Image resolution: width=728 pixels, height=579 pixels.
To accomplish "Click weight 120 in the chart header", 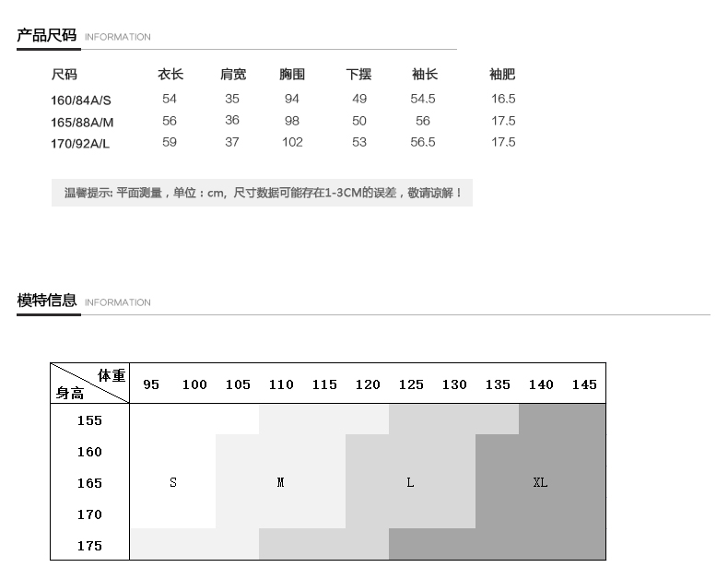I will coord(368,384).
